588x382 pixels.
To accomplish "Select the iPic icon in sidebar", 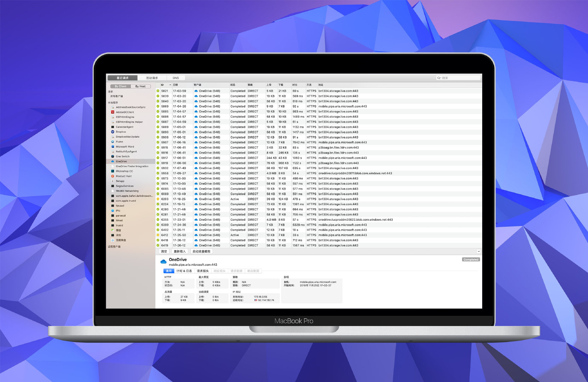I will [x=113, y=210].
